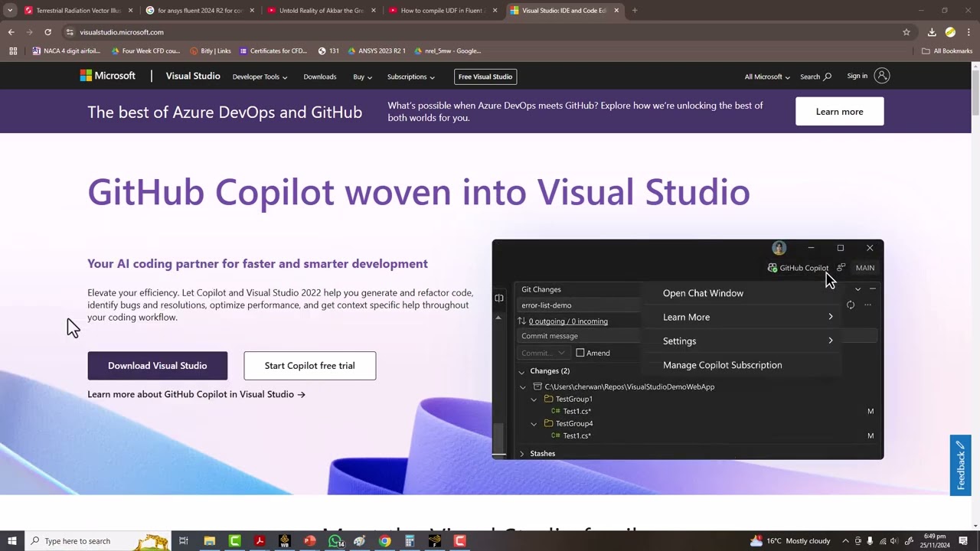
Task: Open the Bitly Links bookmark
Action: tap(210, 51)
